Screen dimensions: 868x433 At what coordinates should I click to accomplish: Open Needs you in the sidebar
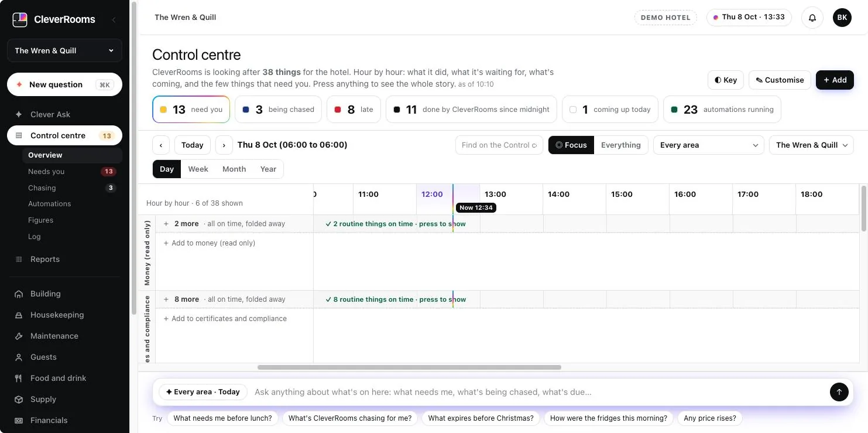tap(71, 172)
